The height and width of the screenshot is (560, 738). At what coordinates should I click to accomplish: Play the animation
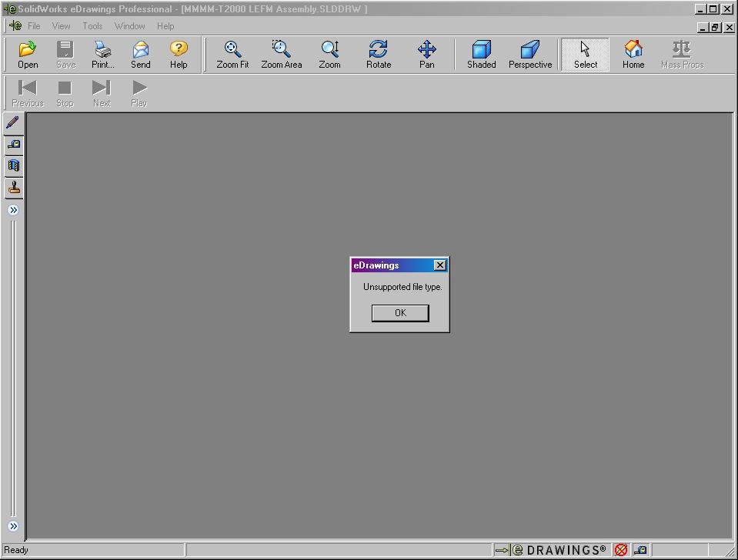[x=139, y=93]
